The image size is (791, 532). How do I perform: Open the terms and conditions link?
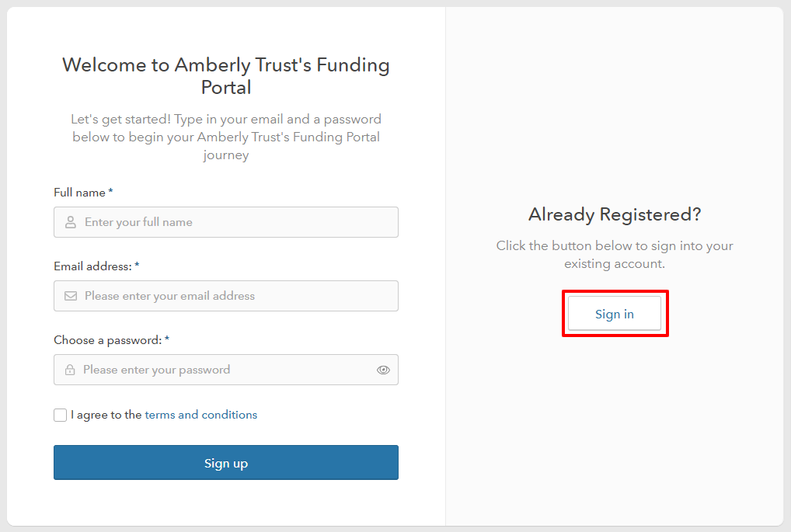point(200,415)
